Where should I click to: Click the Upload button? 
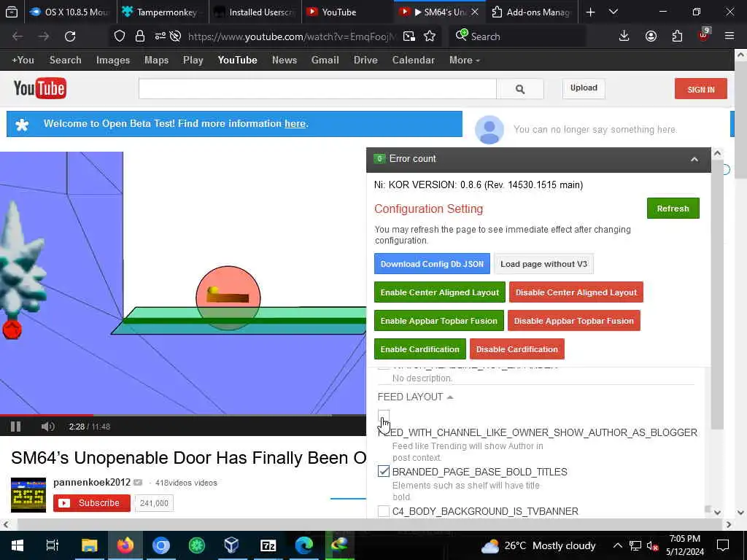[584, 88]
